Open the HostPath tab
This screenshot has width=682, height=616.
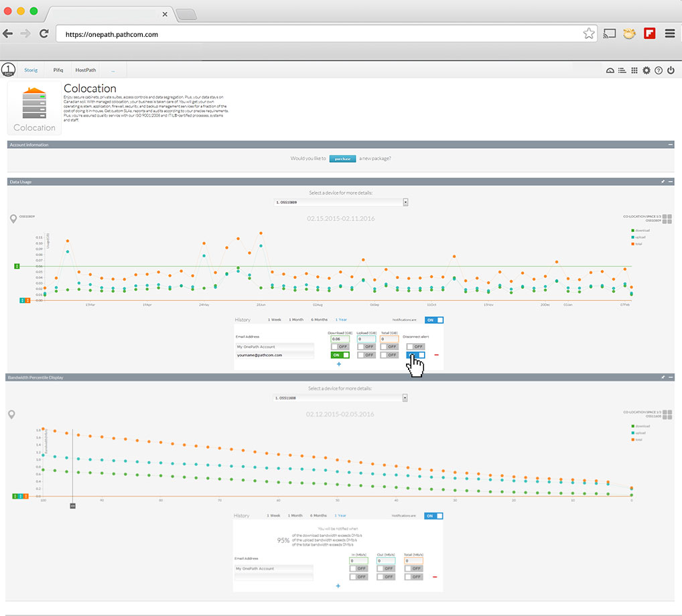(85, 70)
